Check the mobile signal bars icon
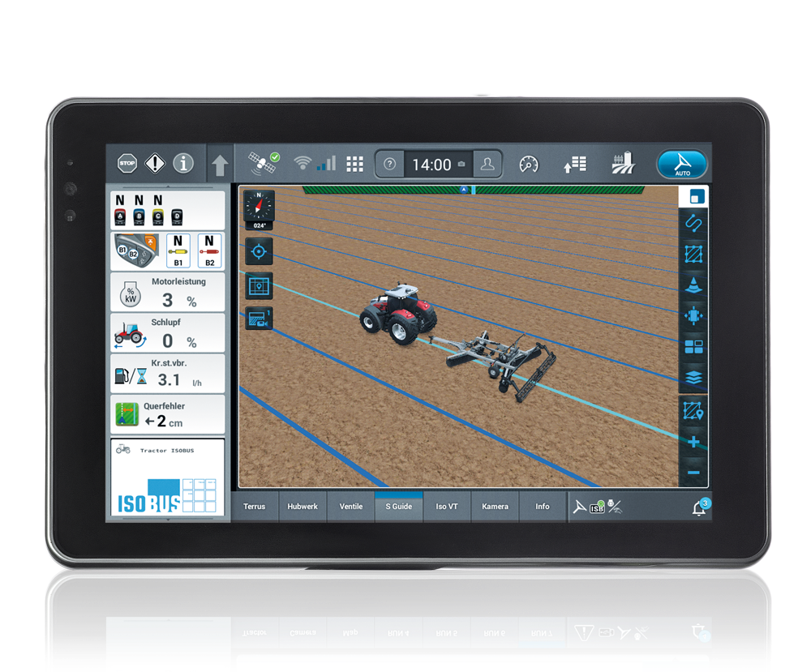Viewport: 811px width, 672px height. (x=327, y=164)
